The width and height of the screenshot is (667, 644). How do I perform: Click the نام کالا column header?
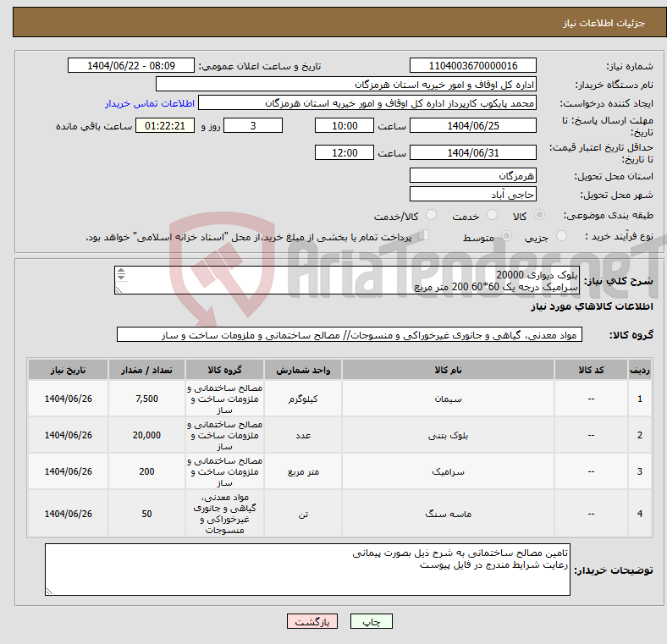[x=448, y=370]
